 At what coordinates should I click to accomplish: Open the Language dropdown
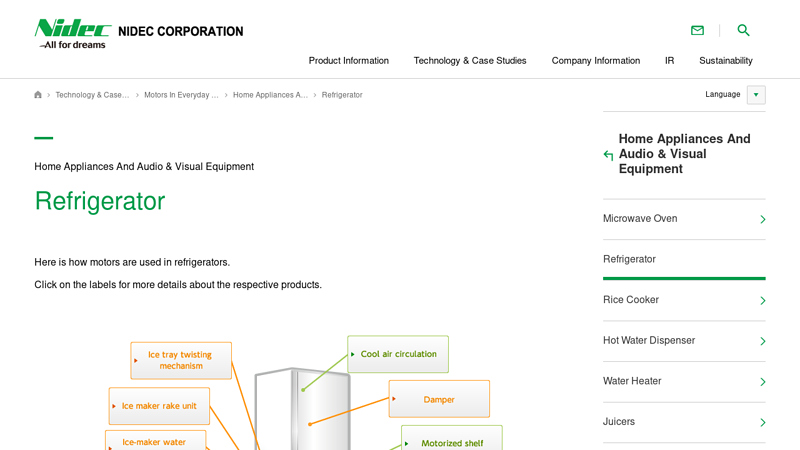click(x=756, y=95)
